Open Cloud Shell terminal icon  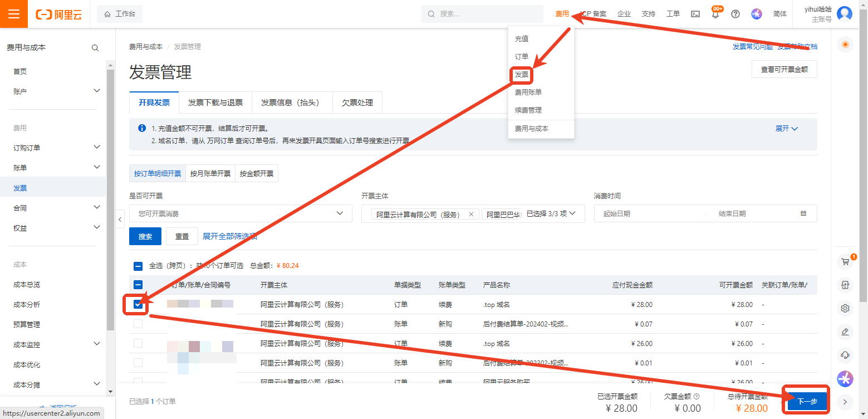[695, 14]
